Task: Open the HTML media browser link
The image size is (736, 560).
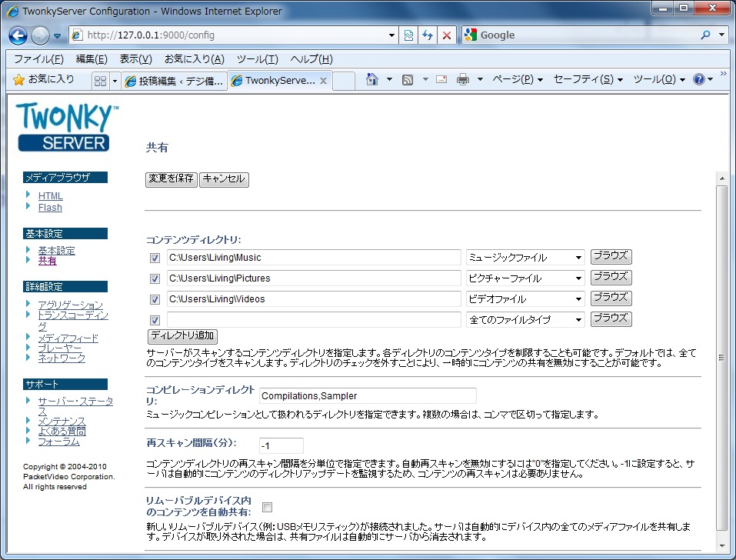Action: [x=50, y=195]
